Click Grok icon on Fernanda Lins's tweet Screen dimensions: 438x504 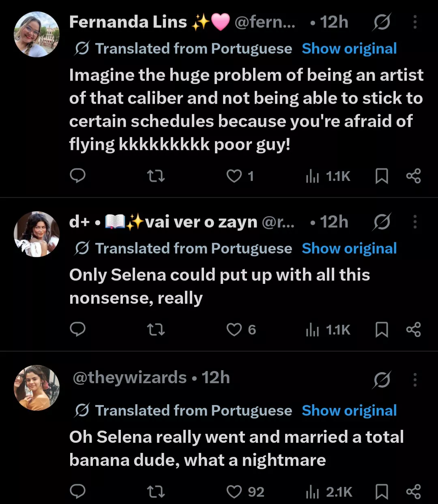(382, 22)
